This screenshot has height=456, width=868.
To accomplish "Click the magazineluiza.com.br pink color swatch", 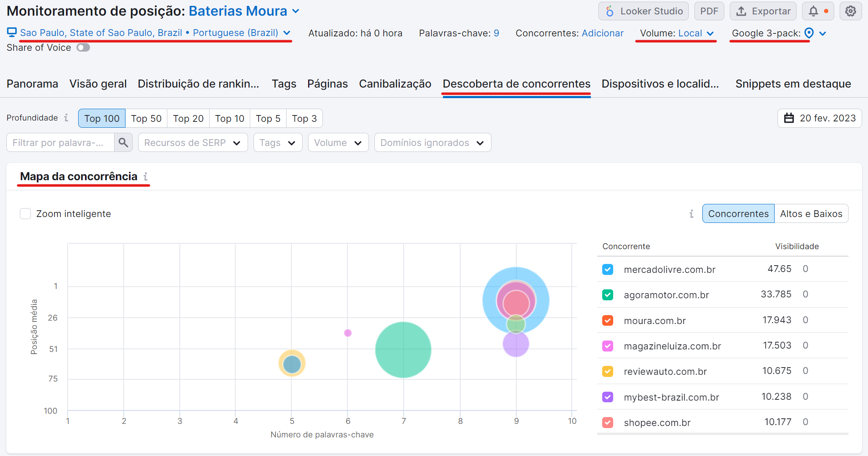I will [x=607, y=346].
